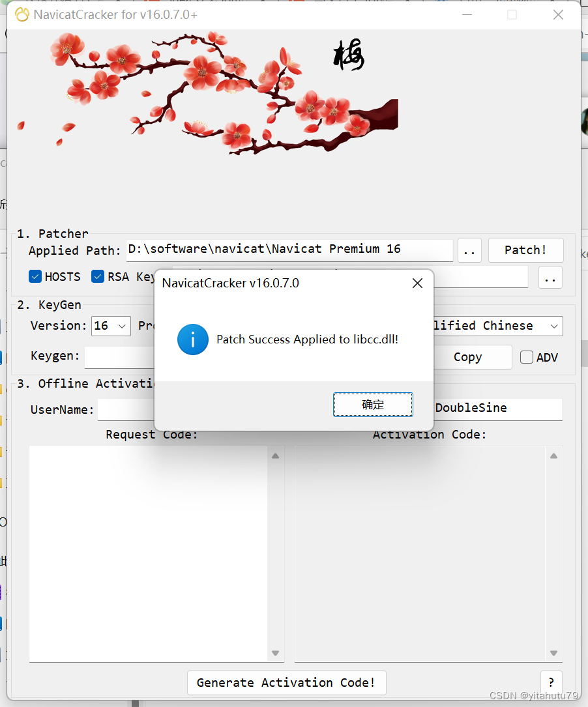Image resolution: width=588 pixels, height=707 pixels.
Task: Click the NavicatCracker app icon in title bar
Action: [x=22, y=14]
